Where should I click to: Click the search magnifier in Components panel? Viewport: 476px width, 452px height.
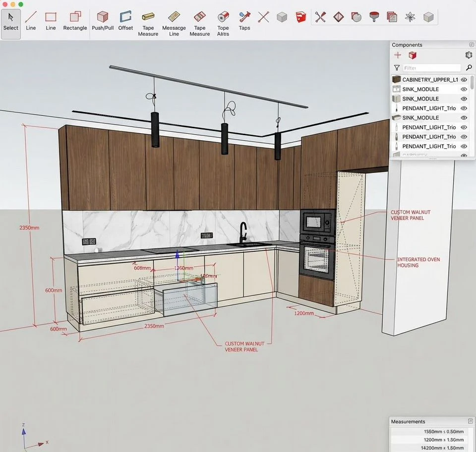469,67
